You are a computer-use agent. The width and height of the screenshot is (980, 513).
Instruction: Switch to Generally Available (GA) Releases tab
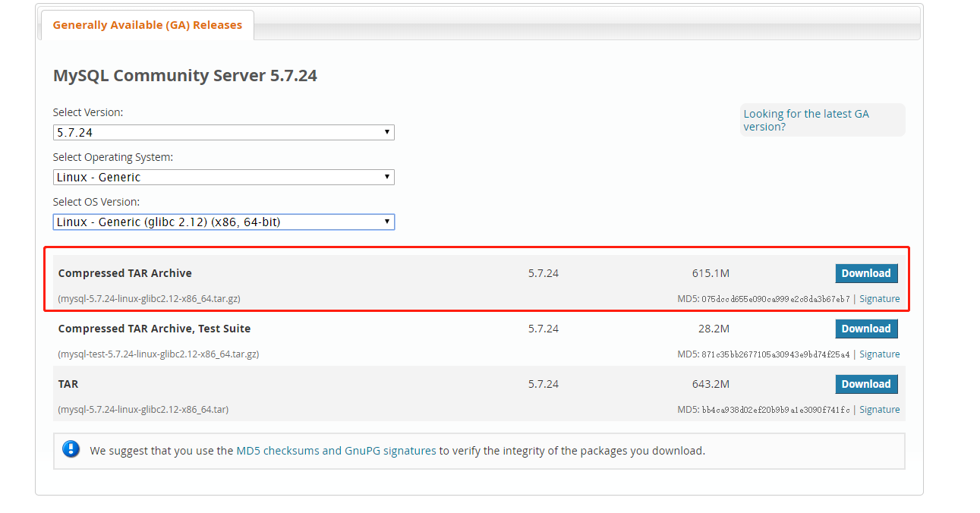click(x=147, y=25)
